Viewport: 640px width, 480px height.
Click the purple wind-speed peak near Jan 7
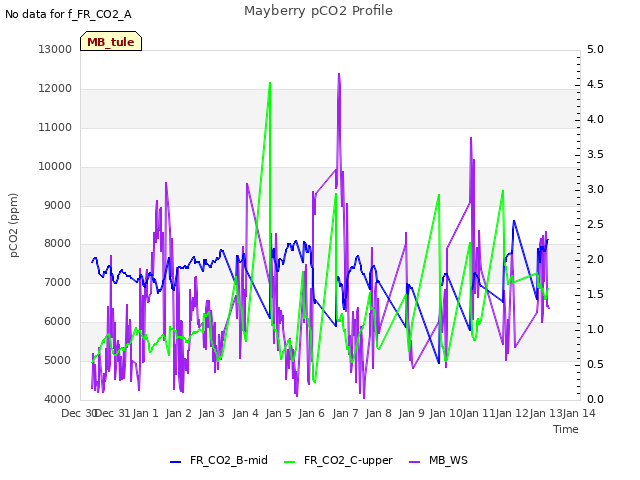point(339,74)
